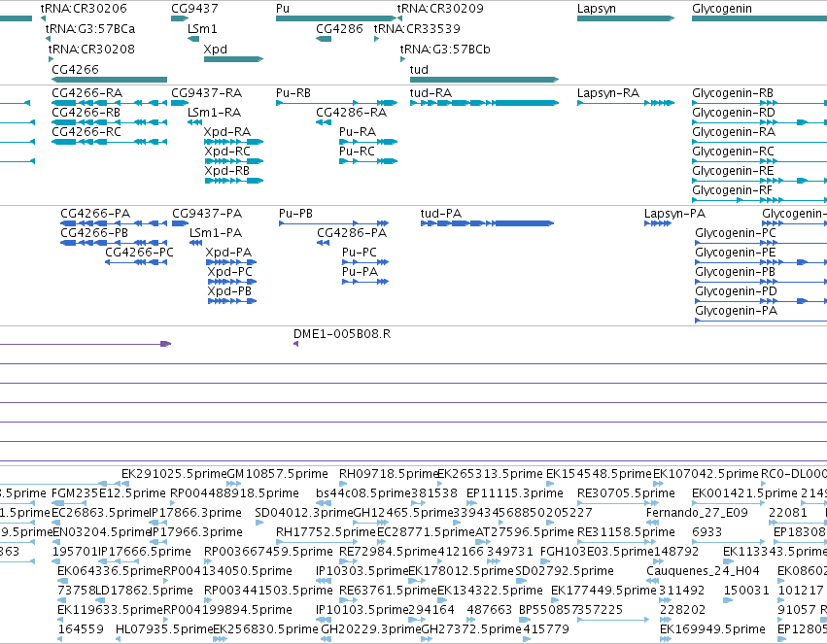
Task: Open the tud-PA protein label
Action: (441, 214)
